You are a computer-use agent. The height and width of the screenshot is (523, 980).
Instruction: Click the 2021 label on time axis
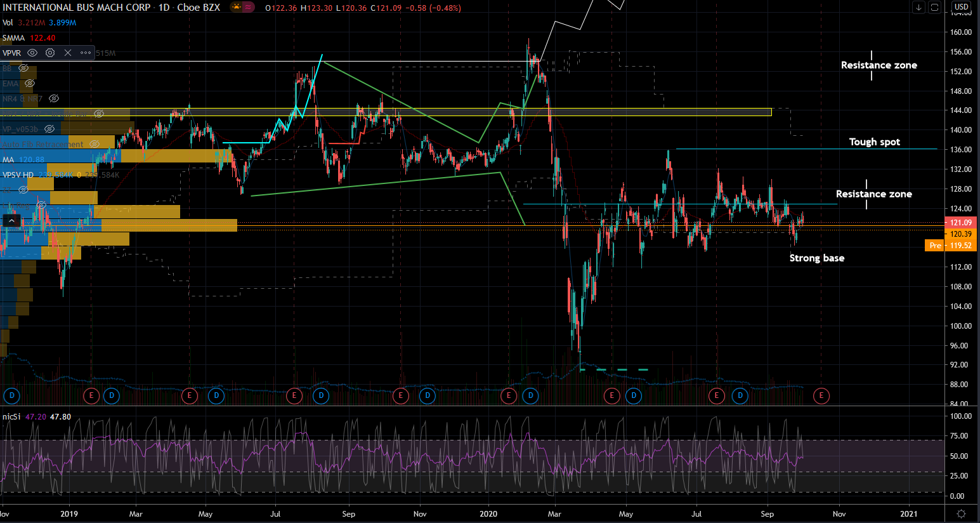click(908, 514)
